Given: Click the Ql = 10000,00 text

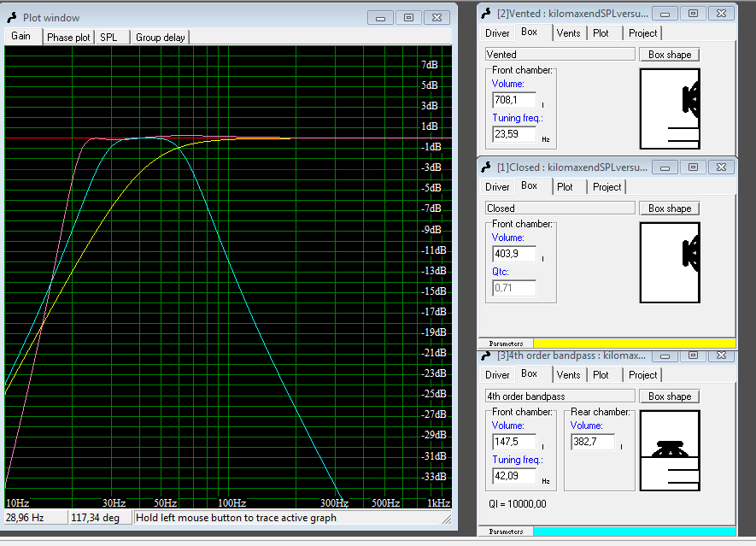Looking at the screenshot, I should pos(518,504).
